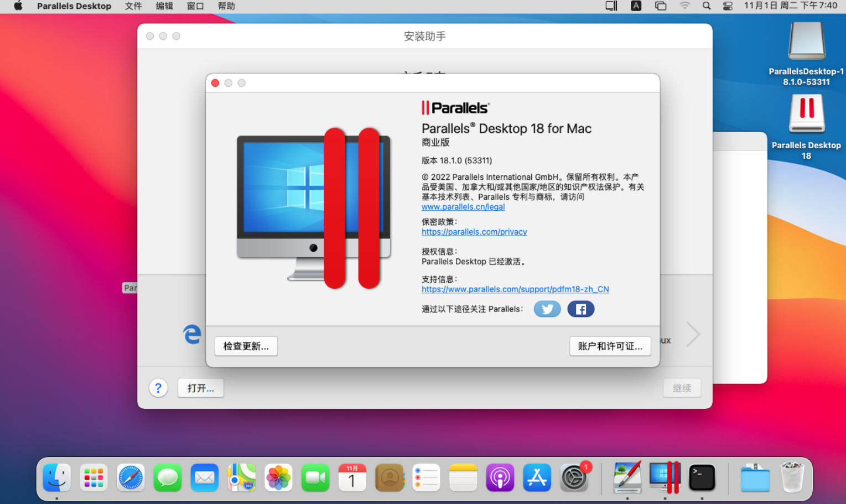Click the help question mark button
The image size is (846, 504).
(158, 388)
